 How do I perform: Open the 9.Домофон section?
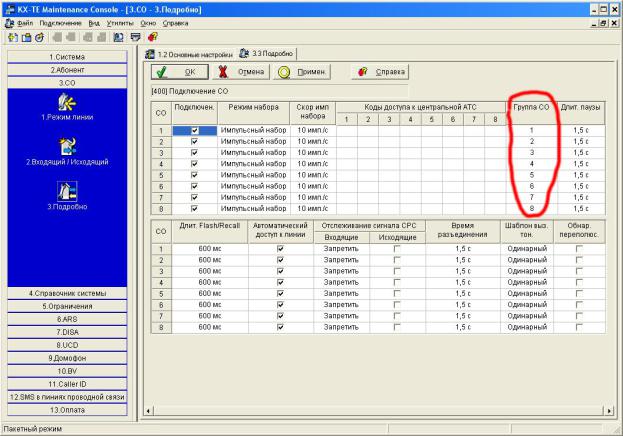(67, 358)
